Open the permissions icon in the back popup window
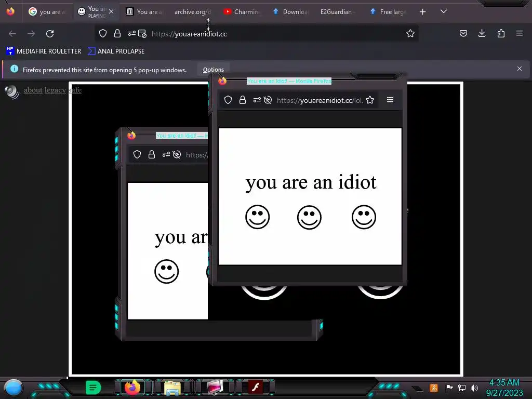This screenshot has height=399, width=532. point(166,155)
